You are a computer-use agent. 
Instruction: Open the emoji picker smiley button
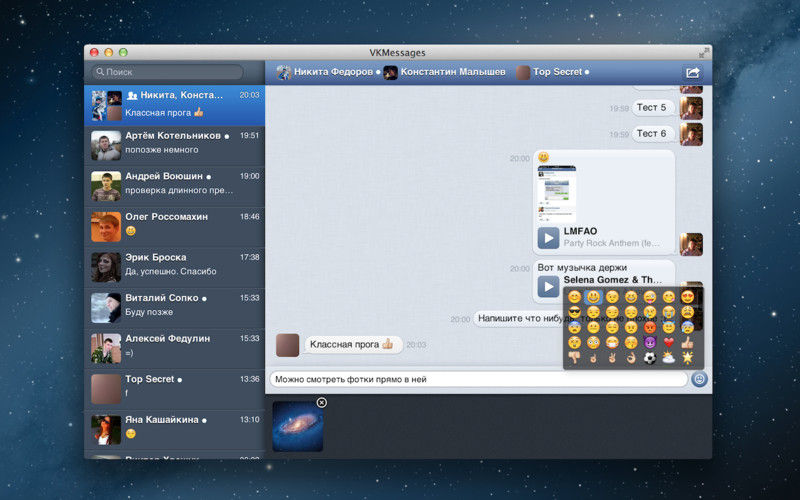pos(699,379)
